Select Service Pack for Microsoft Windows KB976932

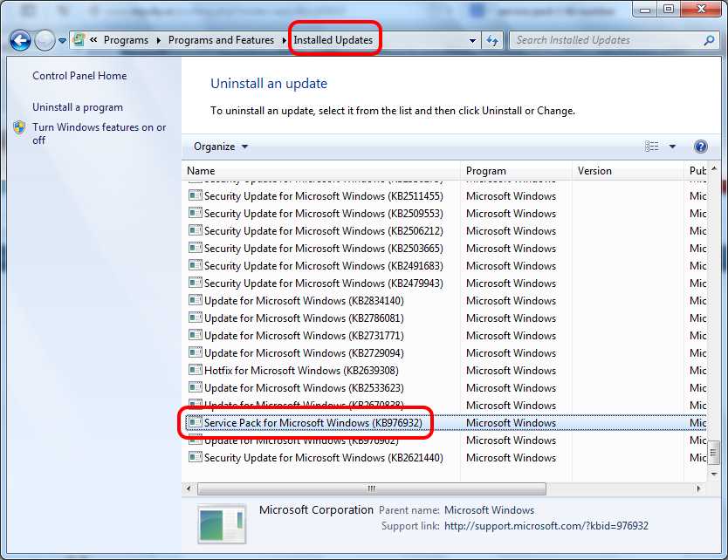(x=446, y=423)
